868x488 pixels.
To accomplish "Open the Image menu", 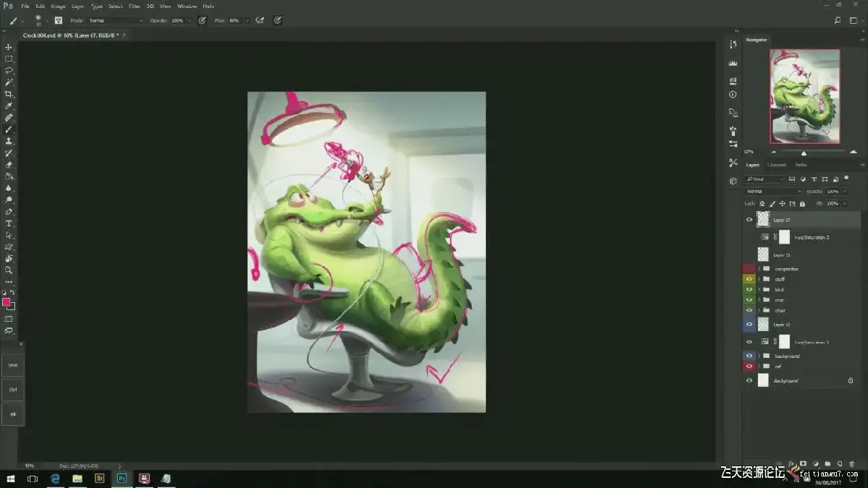I will pos(58,6).
